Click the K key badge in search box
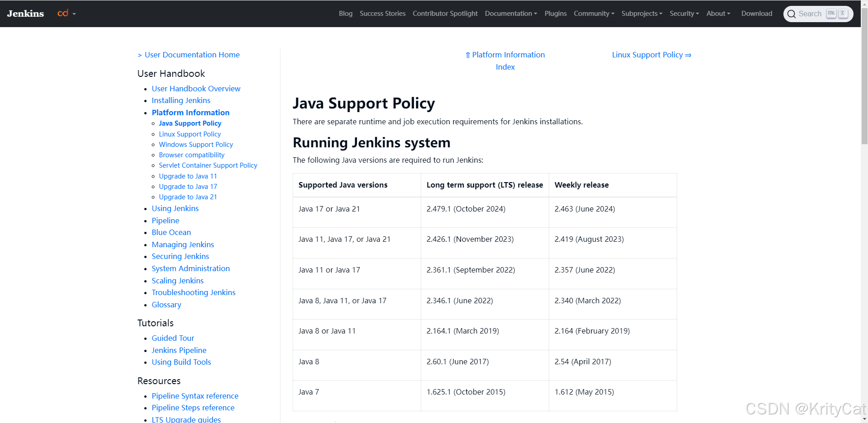This screenshot has height=423, width=868. tap(843, 14)
